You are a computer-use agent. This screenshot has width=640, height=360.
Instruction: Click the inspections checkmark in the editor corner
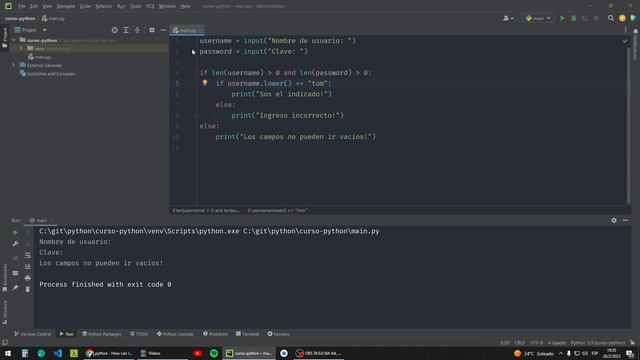click(x=625, y=41)
